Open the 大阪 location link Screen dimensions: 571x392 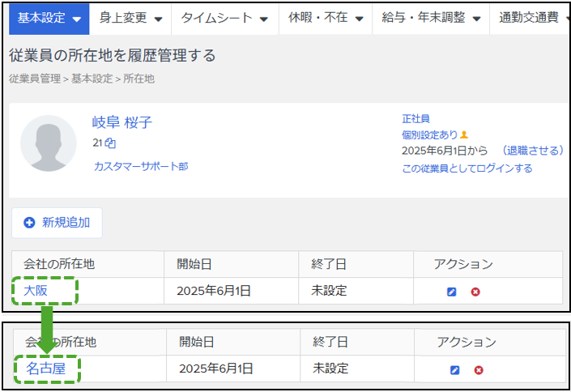tap(36, 291)
